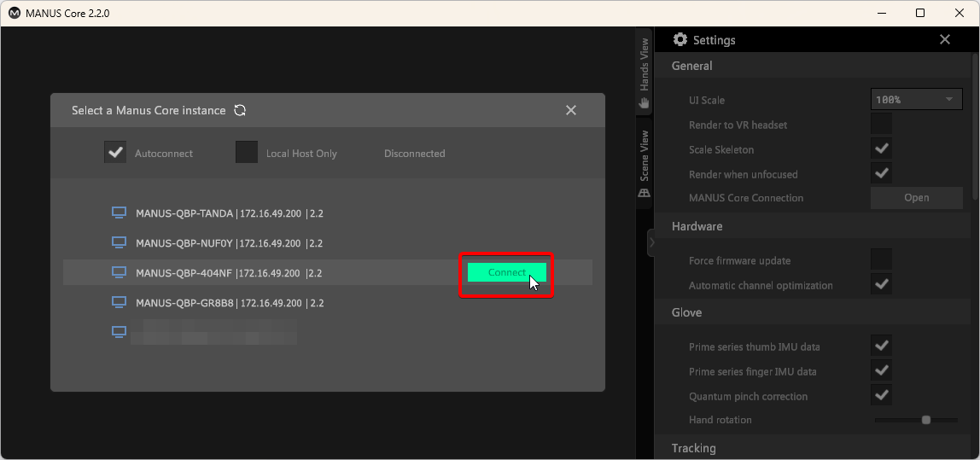
Task: Click the monitor icon for MANUS-QBP-NUF0Y
Action: click(x=120, y=243)
